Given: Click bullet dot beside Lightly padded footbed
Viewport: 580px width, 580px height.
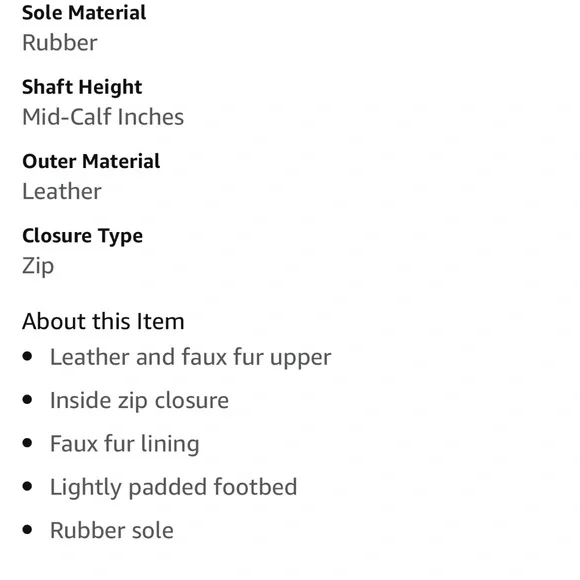Looking at the screenshot, I should tap(27, 486).
